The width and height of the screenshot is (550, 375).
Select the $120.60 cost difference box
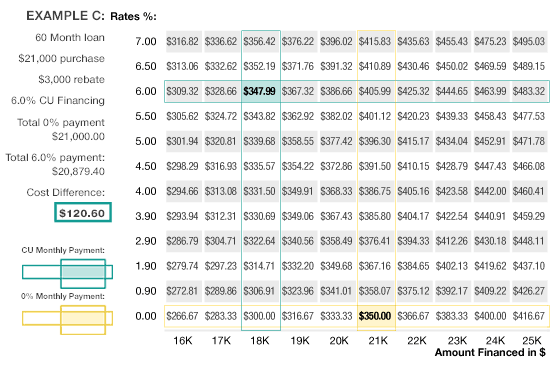tap(83, 213)
